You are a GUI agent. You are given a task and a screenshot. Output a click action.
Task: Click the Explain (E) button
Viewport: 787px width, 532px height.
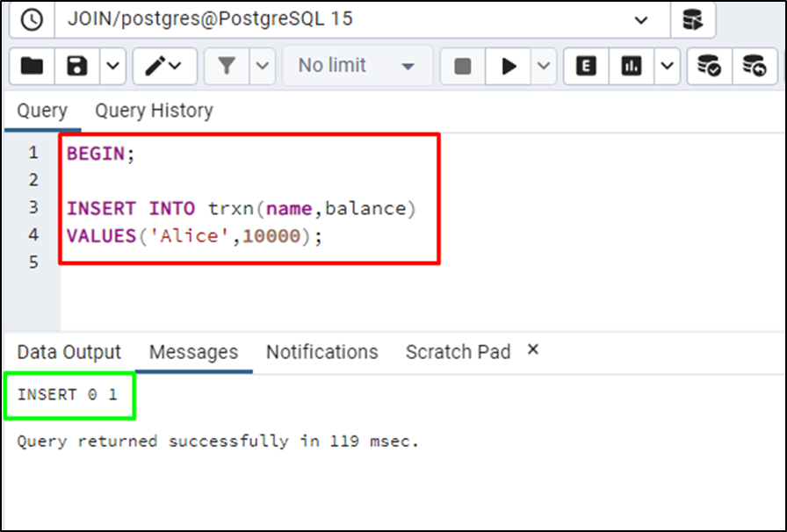(x=586, y=66)
